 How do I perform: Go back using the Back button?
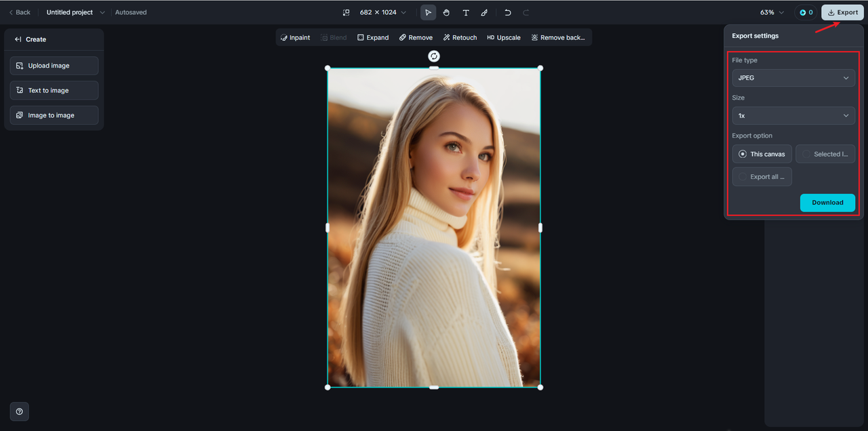tap(20, 12)
